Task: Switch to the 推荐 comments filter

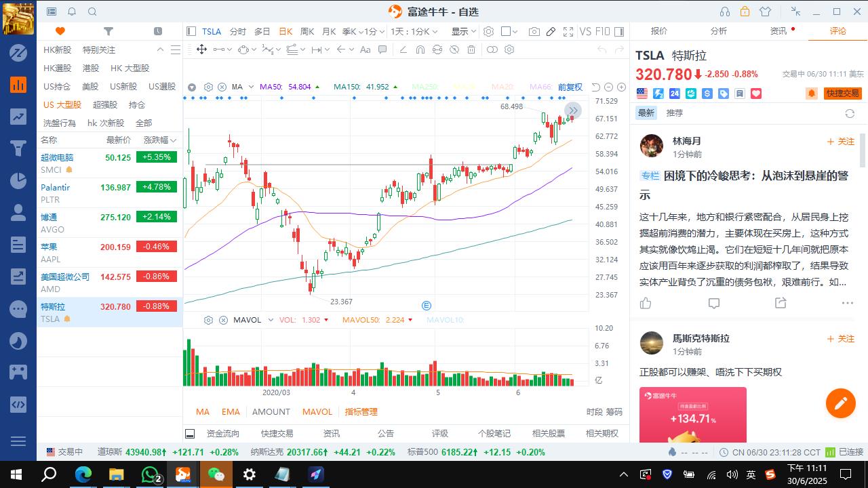Action: click(675, 113)
